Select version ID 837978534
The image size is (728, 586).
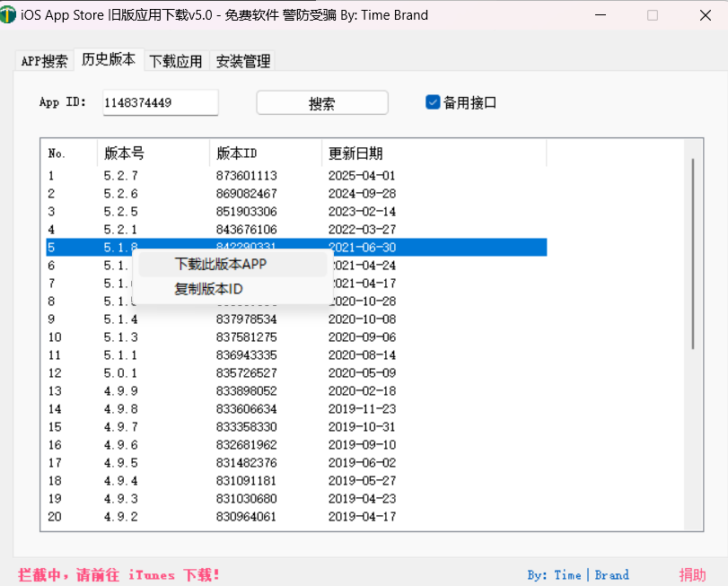247,319
